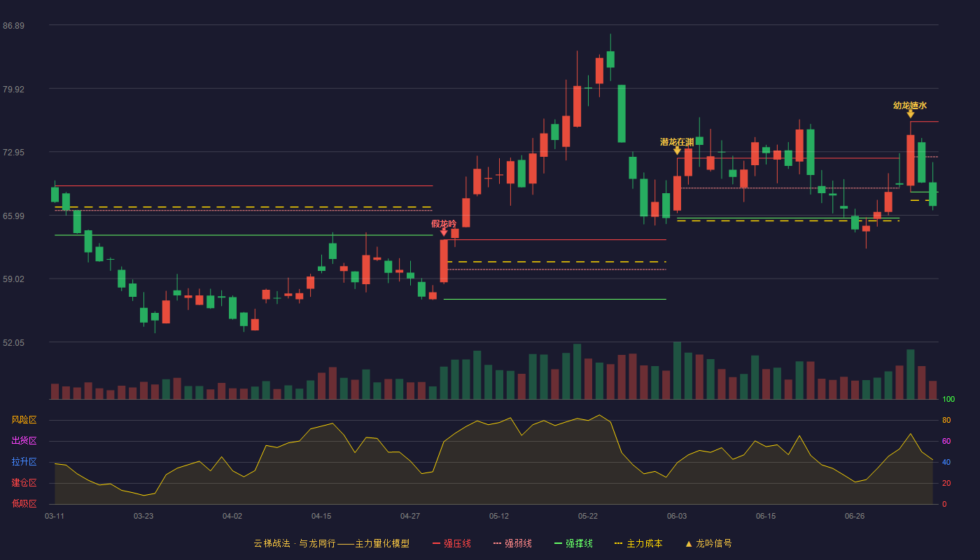The height and width of the screenshot is (560, 980).
Task: Toggle the 强弱线 legend entry
Action: 512,544
